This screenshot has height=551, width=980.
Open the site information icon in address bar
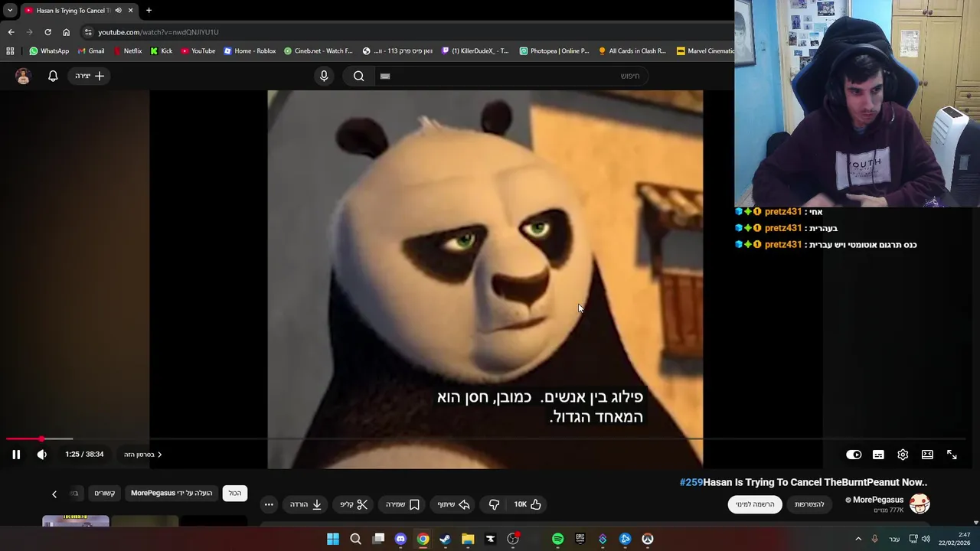(88, 32)
